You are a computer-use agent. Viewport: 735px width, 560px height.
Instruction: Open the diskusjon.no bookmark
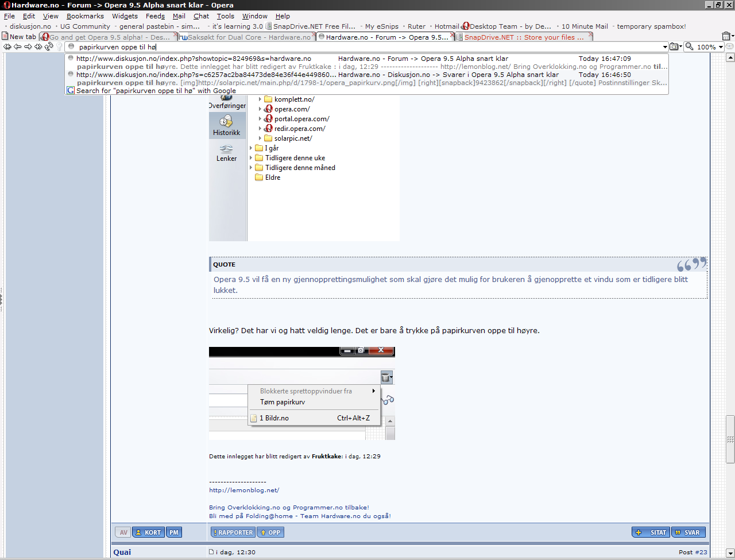click(28, 26)
